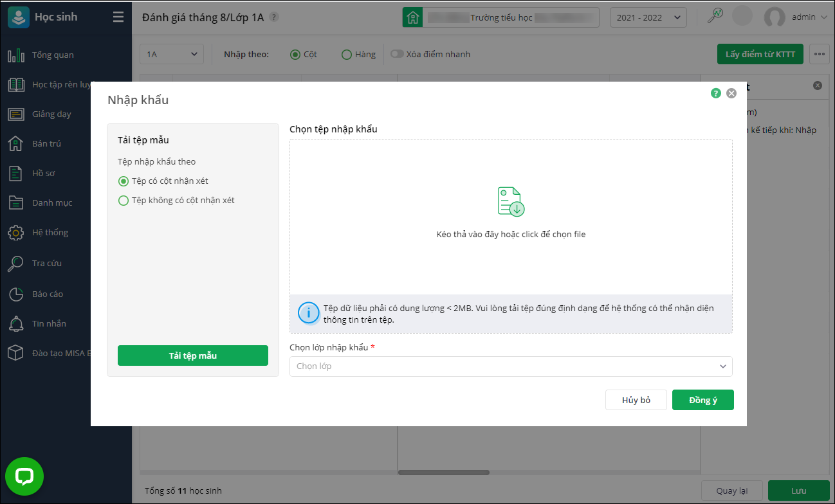Click the Học sinh app logo icon
Image resolution: width=835 pixels, height=504 pixels.
[18, 17]
